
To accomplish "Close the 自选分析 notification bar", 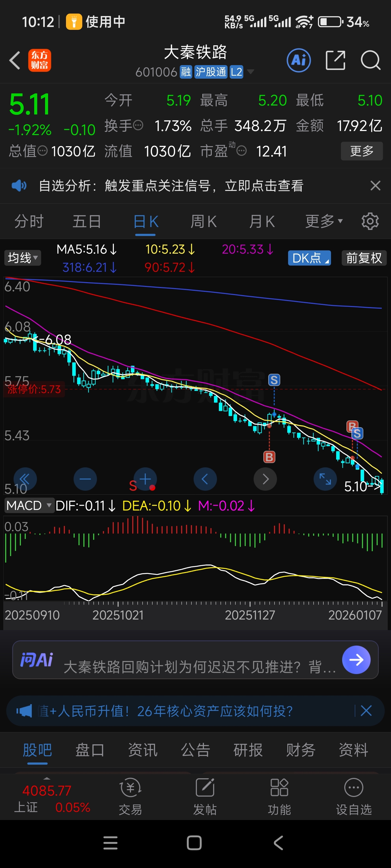I will click(x=375, y=186).
